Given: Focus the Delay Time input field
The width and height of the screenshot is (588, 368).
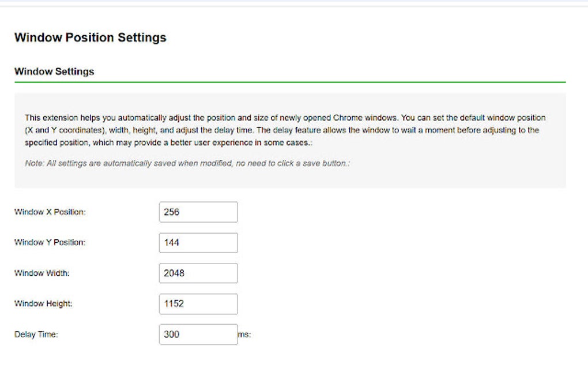Looking at the screenshot, I should click(198, 335).
